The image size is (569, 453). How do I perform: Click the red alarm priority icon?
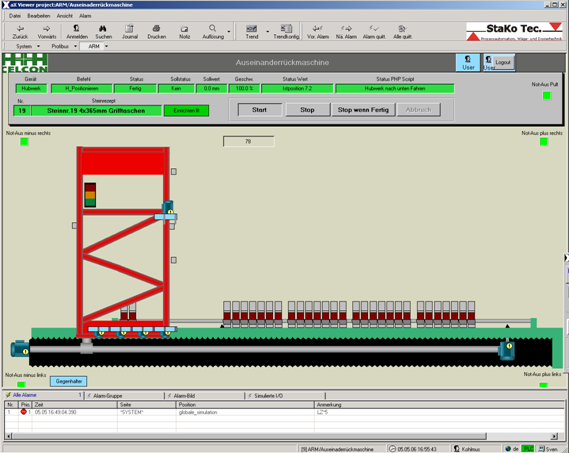[x=24, y=412]
